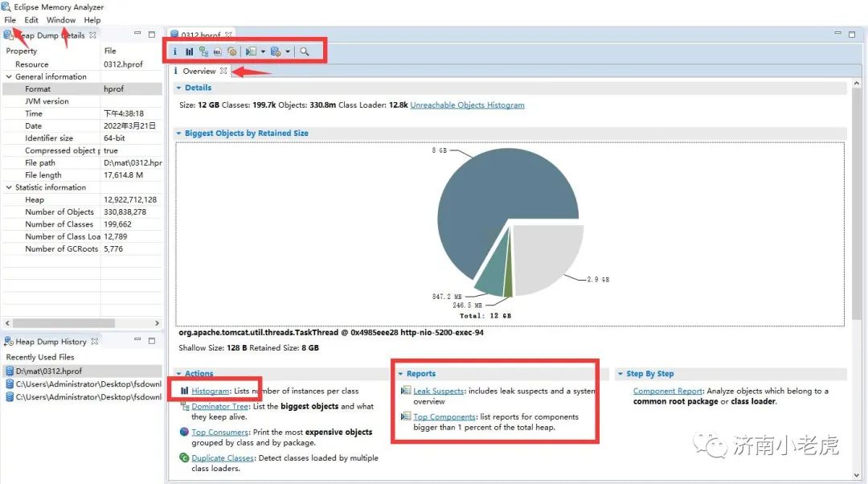Collapse the Details section
This screenshot has height=484, width=868.
coord(178,88)
